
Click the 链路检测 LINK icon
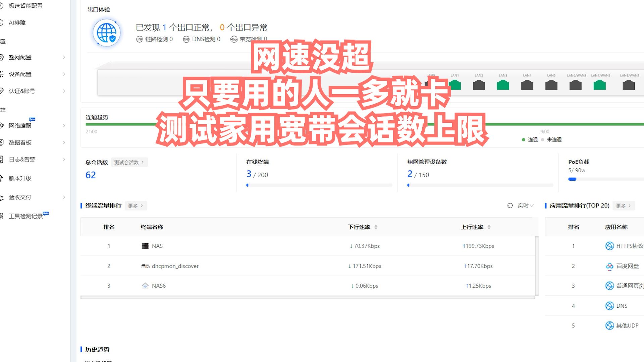pyautogui.click(x=140, y=39)
